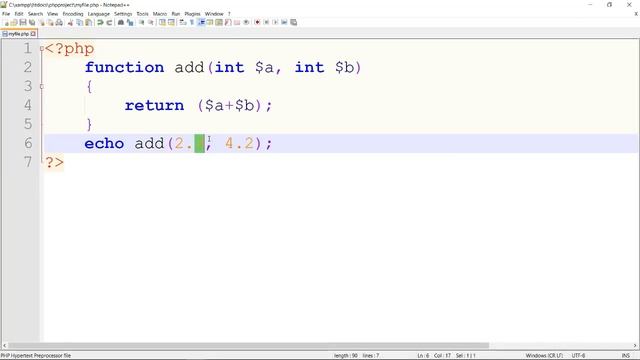This screenshot has height=360, width=640.
Task: Toggle INS insert mode in status bar
Action: tap(625, 356)
